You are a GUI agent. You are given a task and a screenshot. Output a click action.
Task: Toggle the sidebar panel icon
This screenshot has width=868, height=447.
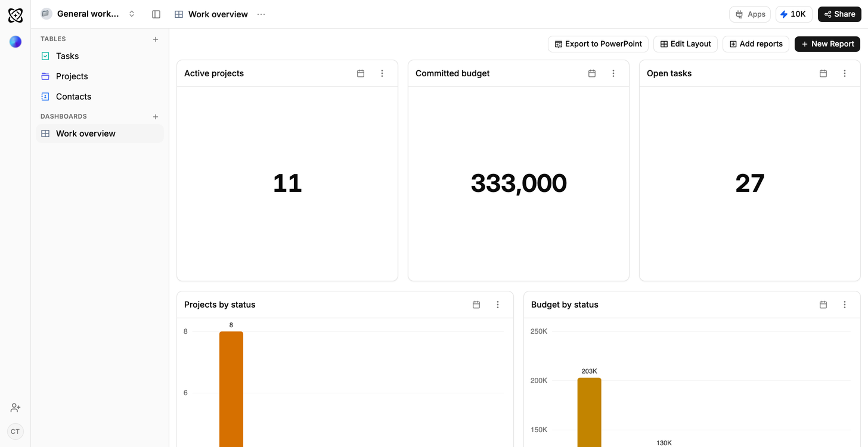pyautogui.click(x=156, y=14)
